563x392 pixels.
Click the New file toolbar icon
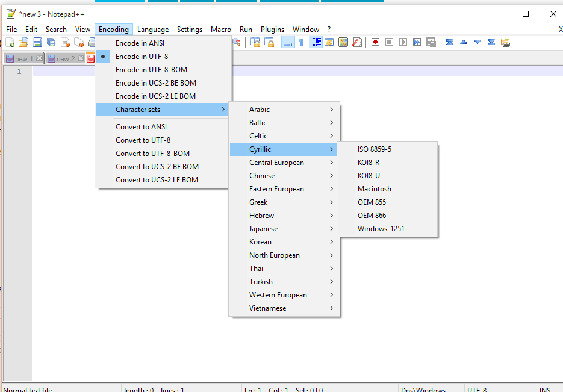click(x=10, y=42)
